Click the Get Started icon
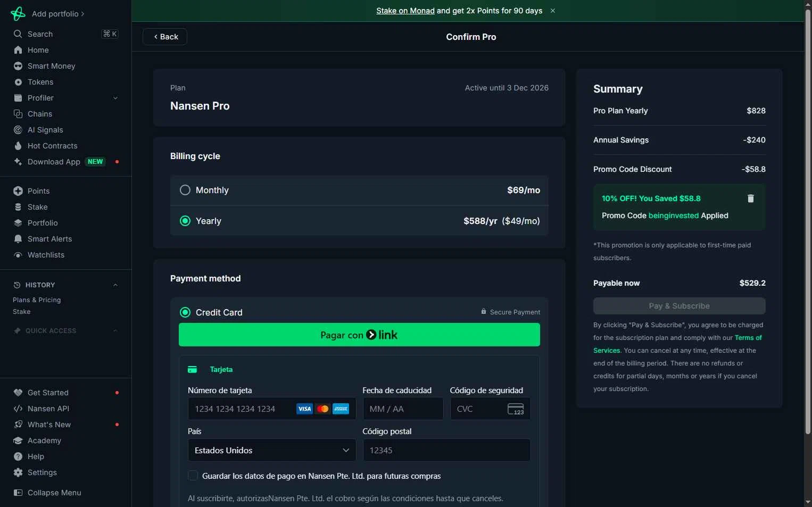This screenshot has height=507, width=812. pyautogui.click(x=18, y=393)
